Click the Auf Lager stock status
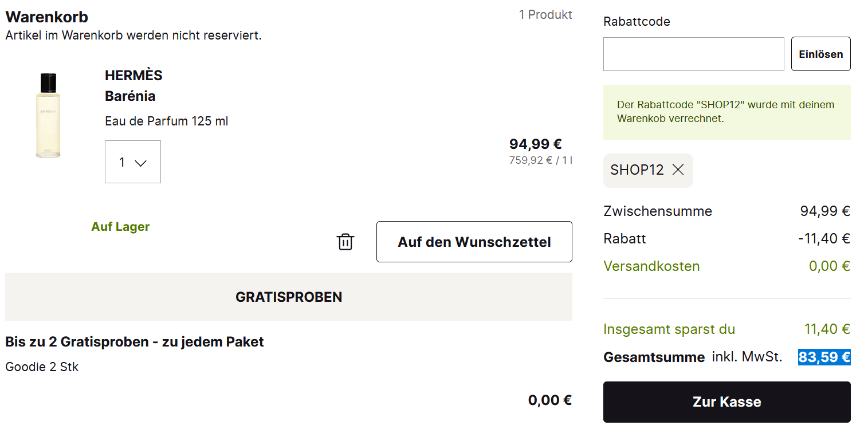The width and height of the screenshot is (868, 437). click(x=120, y=227)
